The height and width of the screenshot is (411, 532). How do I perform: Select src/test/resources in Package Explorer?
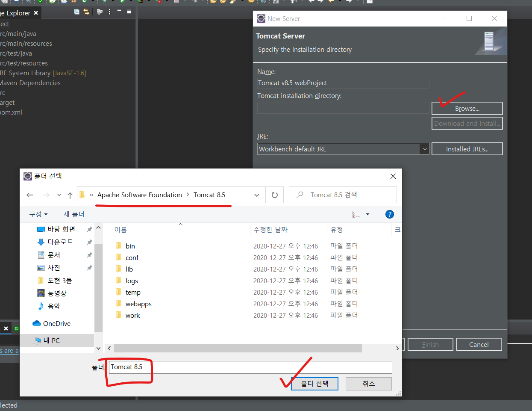pos(24,63)
